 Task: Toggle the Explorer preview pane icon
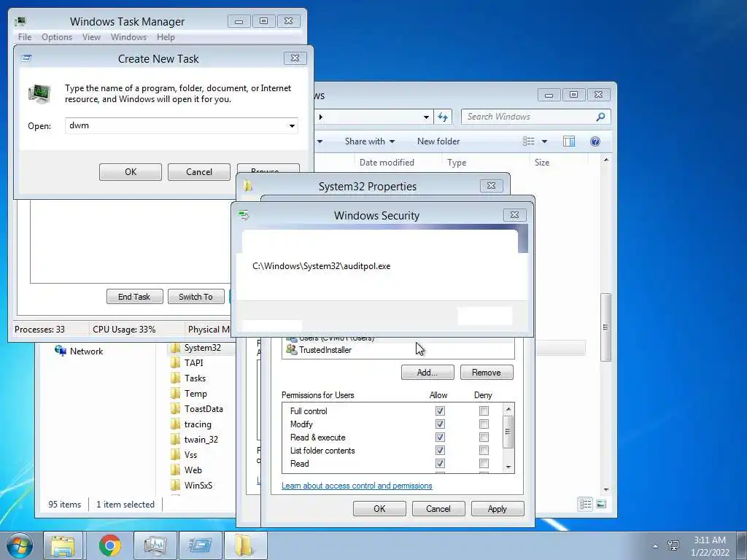click(x=569, y=141)
